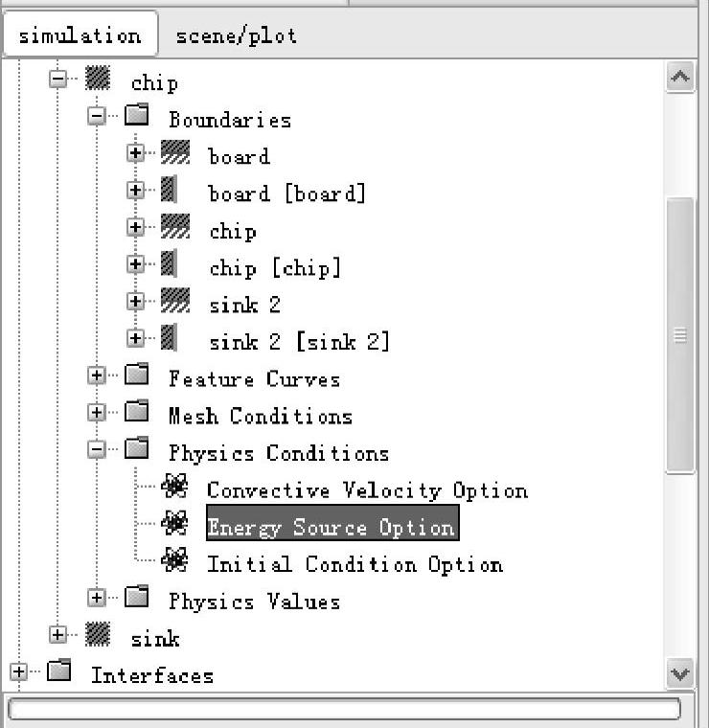Collapse the Physics Conditions folder
The image size is (709, 728).
tap(97, 449)
